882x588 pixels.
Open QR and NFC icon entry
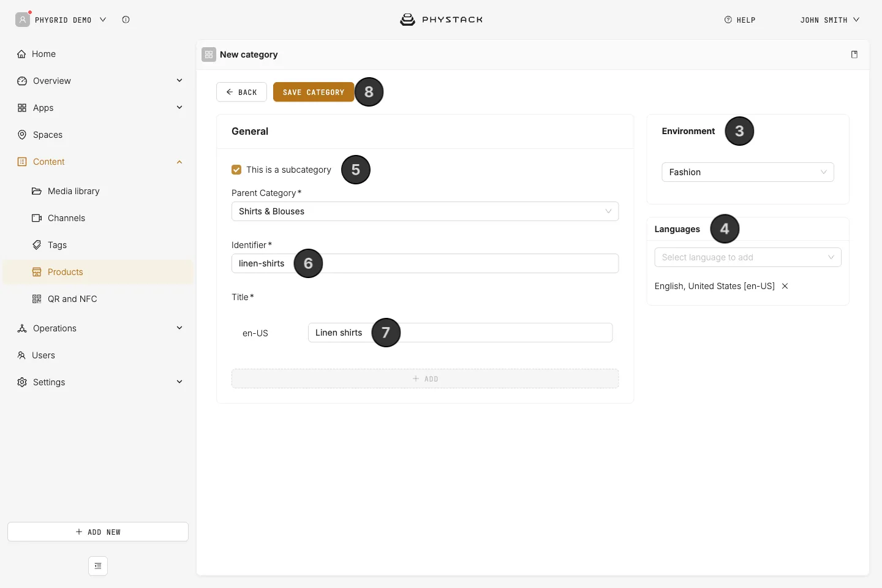(37, 299)
